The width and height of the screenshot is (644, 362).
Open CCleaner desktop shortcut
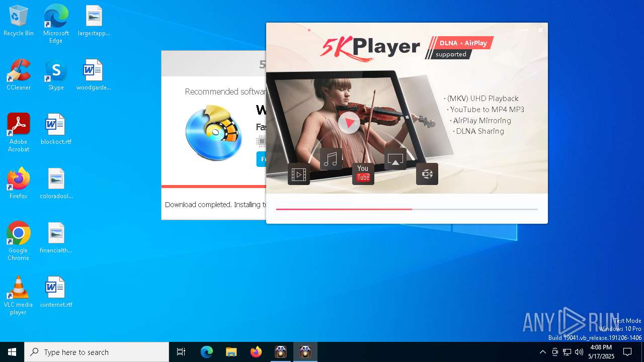[19, 75]
